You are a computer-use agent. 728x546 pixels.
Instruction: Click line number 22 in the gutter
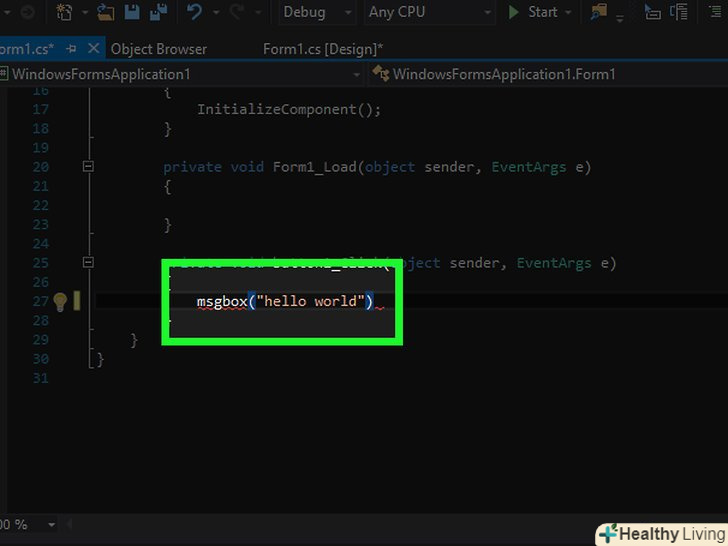coord(41,205)
